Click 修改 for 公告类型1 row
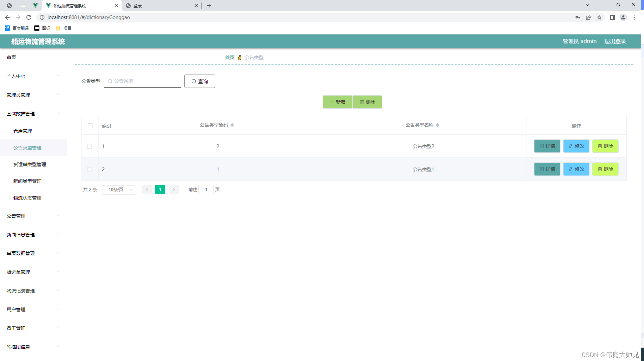 tap(576, 169)
